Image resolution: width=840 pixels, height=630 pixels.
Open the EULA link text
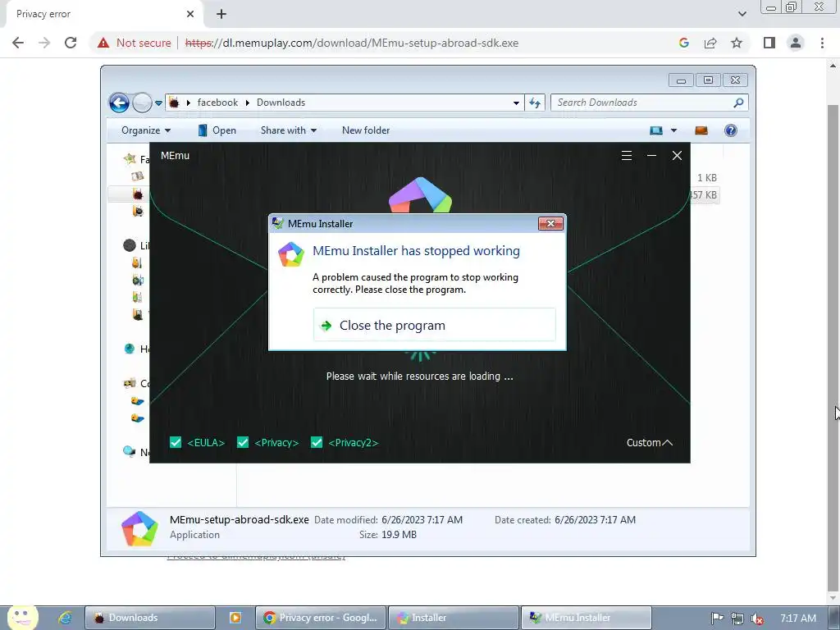[206, 442]
